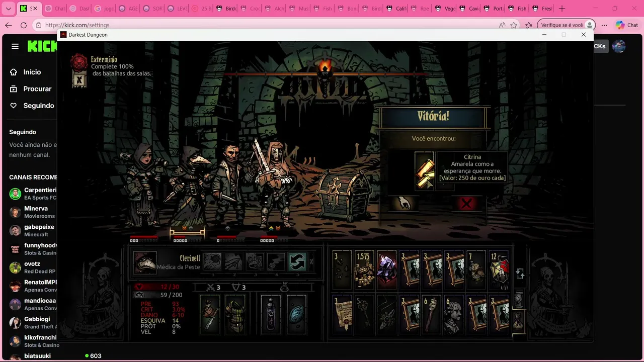Click the equipped dagger weapon slot
The image size is (644, 362).
tap(210, 314)
